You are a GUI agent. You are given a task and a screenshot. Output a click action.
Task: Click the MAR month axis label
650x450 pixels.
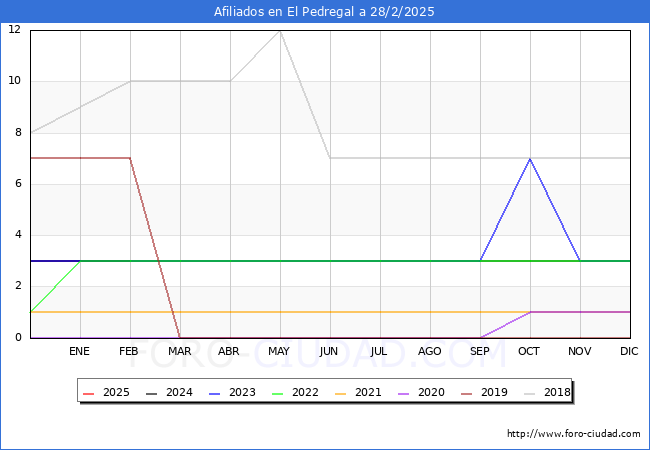coord(179,351)
